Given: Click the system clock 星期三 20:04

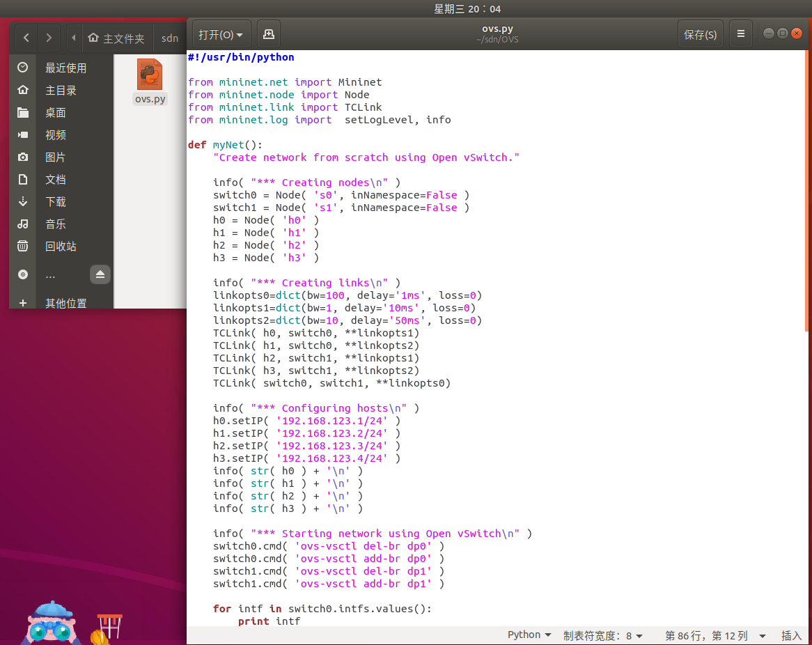Looking at the screenshot, I should 467,9.
